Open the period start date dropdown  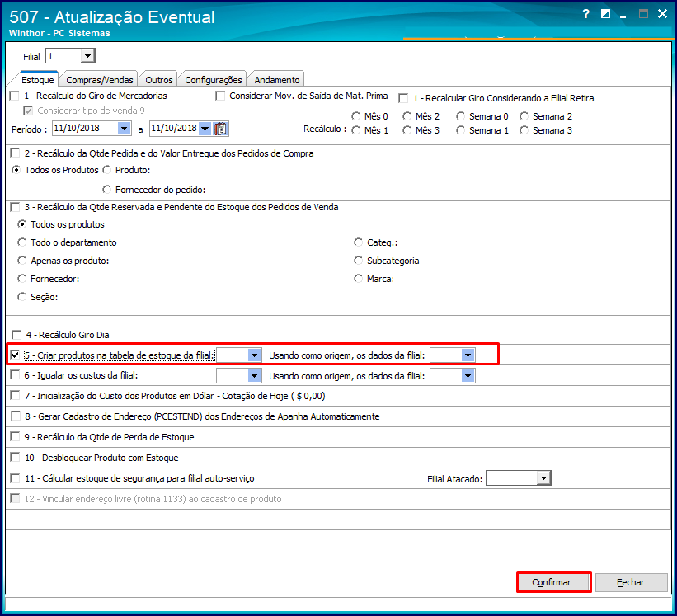click(124, 129)
